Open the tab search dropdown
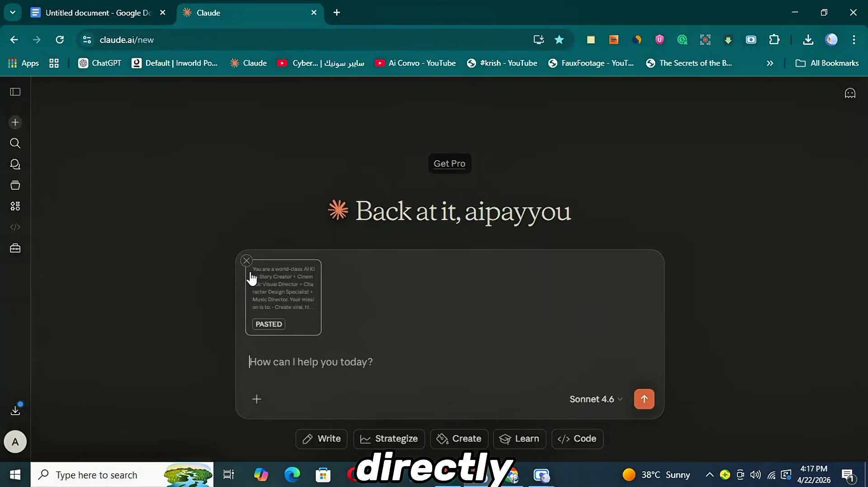868x487 pixels. [x=13, y=13]
